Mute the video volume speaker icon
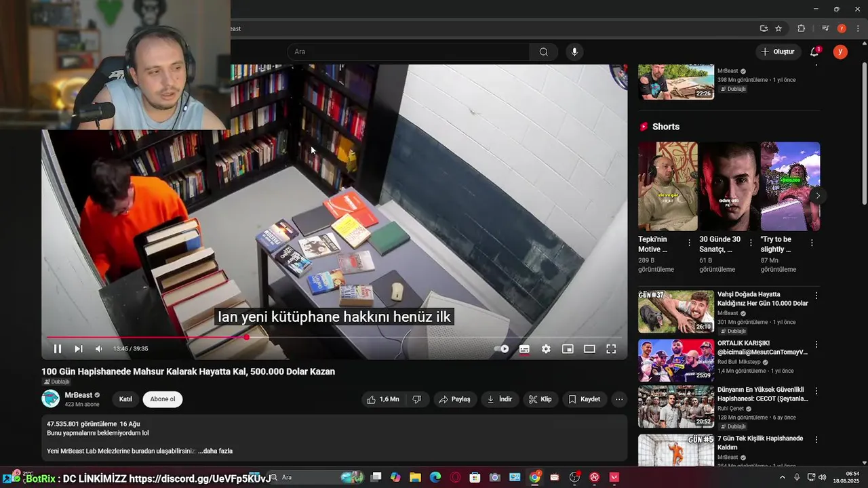 click(99, 348)
